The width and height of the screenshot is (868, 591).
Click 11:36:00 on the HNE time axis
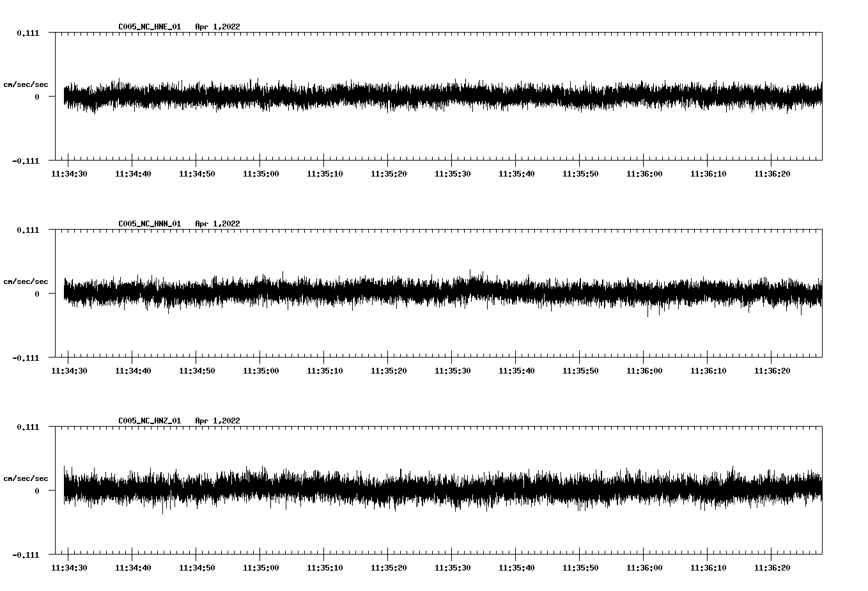coord(644,174)
